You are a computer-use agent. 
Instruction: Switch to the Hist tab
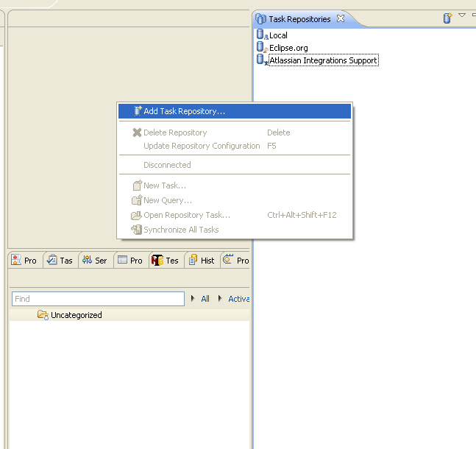pos(201,261)
